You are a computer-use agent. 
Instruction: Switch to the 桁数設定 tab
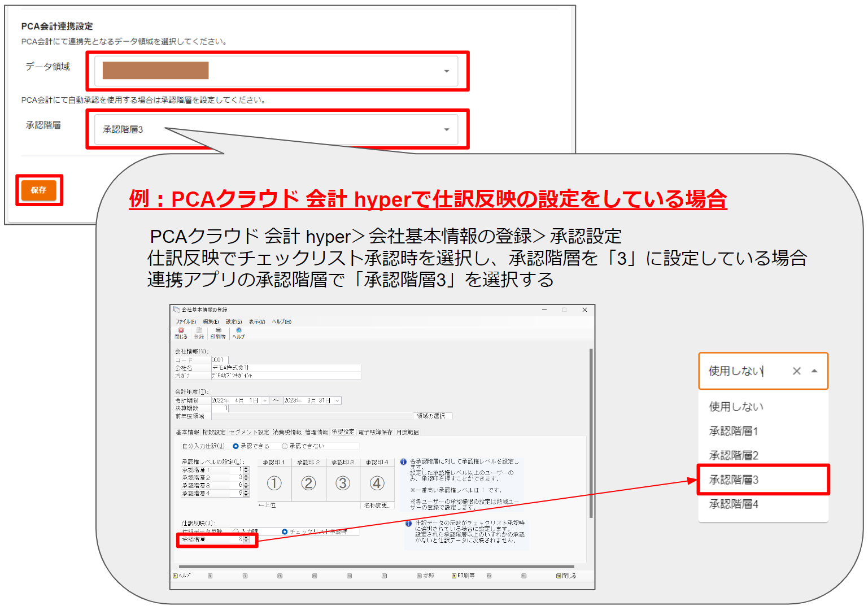click(214, 433)
